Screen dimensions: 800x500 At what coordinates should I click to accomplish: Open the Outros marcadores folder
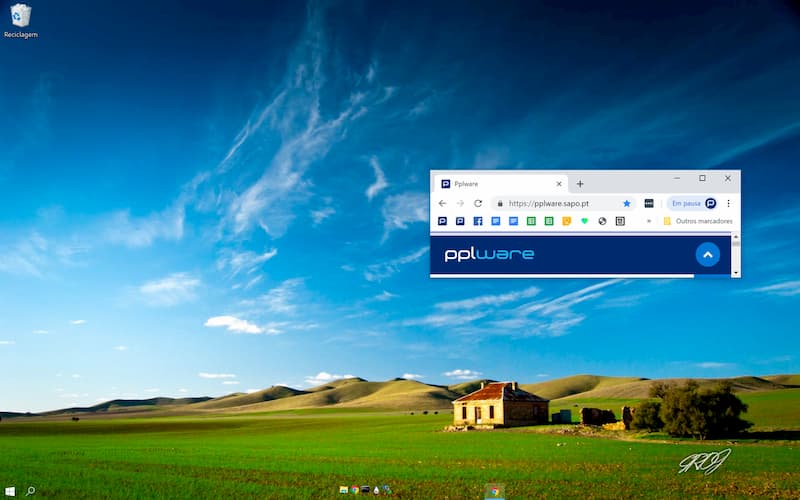(x=697, y=221)
